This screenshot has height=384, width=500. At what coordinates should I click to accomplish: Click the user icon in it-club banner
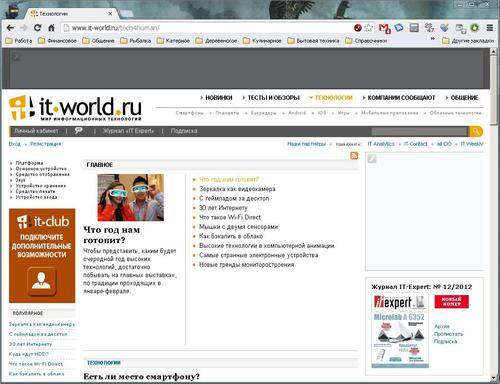(41, 281)
